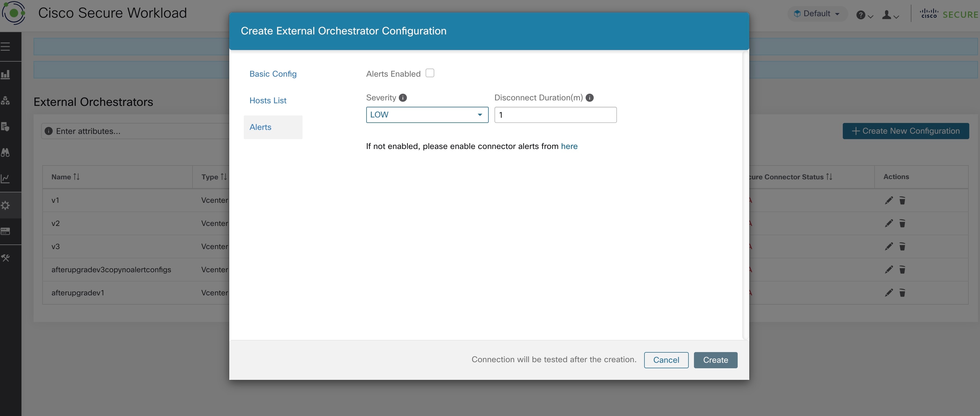This screenshot has width=980, height=416.
Task: Open the Defend shield sidebar icon
Action: (x=5, y=127)
